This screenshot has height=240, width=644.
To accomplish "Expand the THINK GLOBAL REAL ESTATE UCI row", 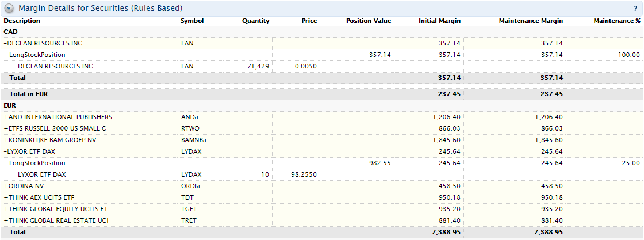I will 6,220.
